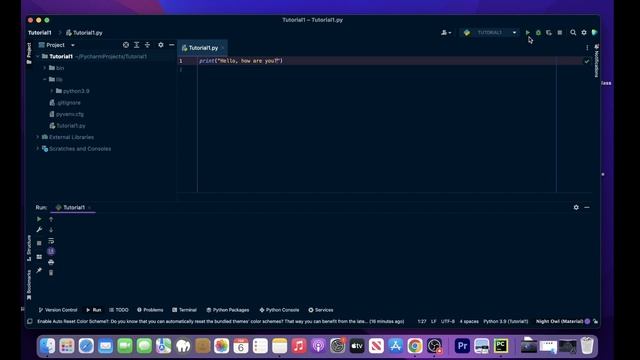Select the Tutorial1 tab in Run panel
Viewport: 640px width, 360px height.
[73, 207]
